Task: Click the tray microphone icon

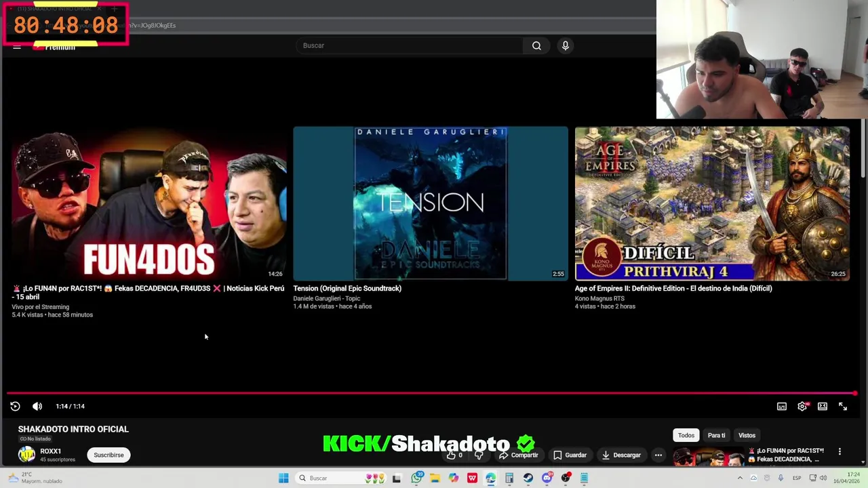Action: coord(781,478)
